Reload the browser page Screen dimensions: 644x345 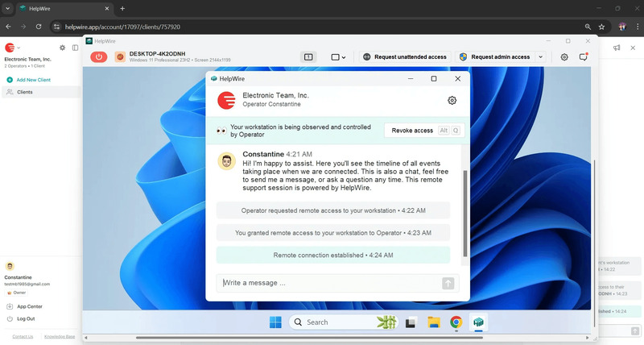(39, 27)
